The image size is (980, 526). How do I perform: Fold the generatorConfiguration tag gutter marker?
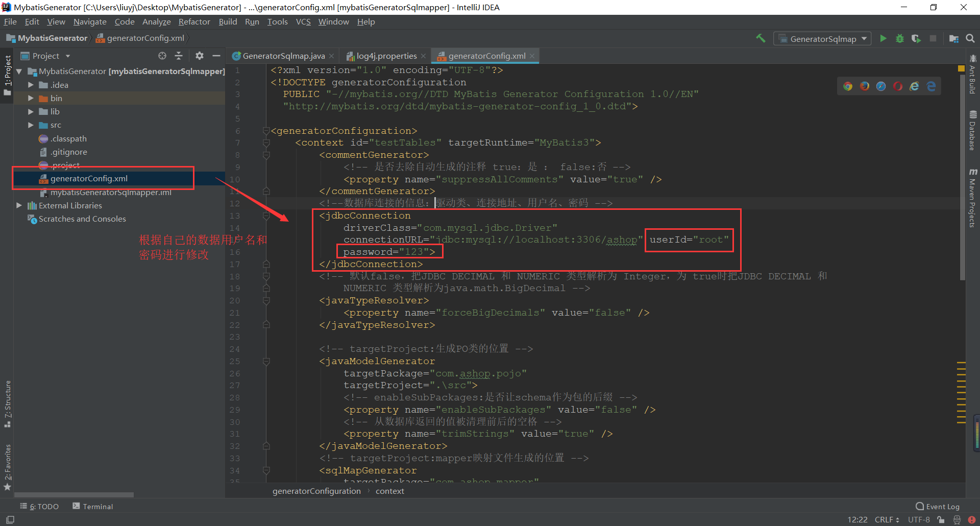point(266,131)
